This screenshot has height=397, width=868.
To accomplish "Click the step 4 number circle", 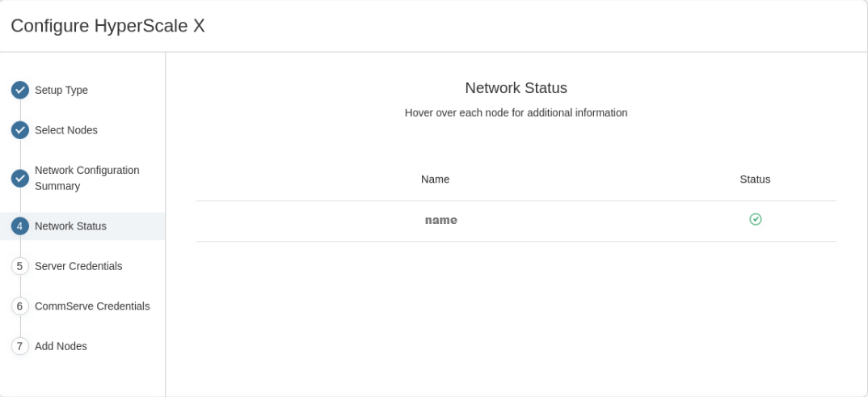I will coord(20,226).
